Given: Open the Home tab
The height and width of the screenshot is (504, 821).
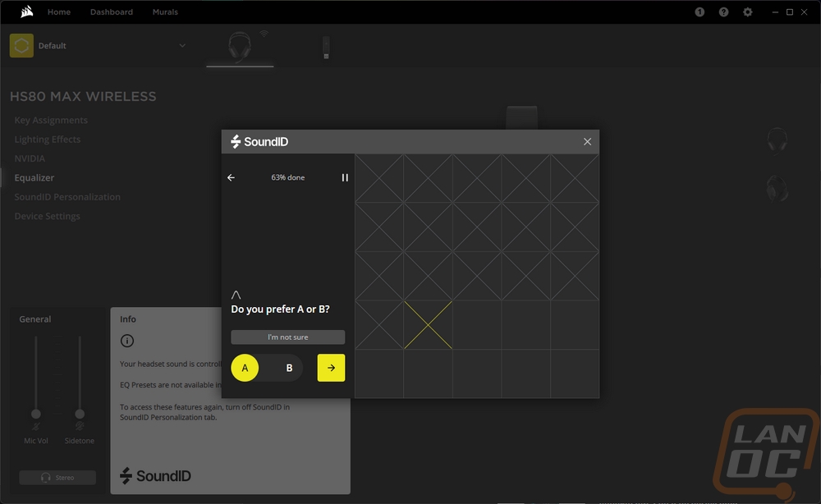Looking at the screenshot, I should tap(59, 11).
